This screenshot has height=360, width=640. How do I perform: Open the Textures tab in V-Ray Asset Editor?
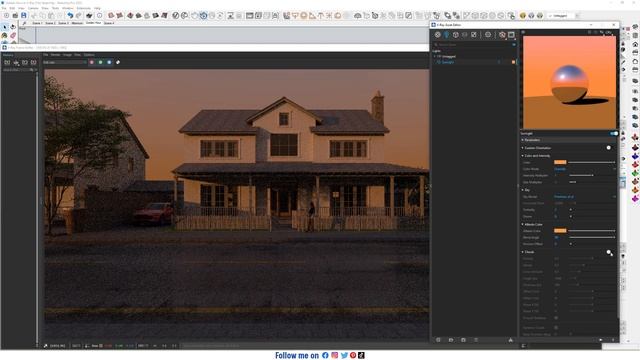click(x=473, y=35)
